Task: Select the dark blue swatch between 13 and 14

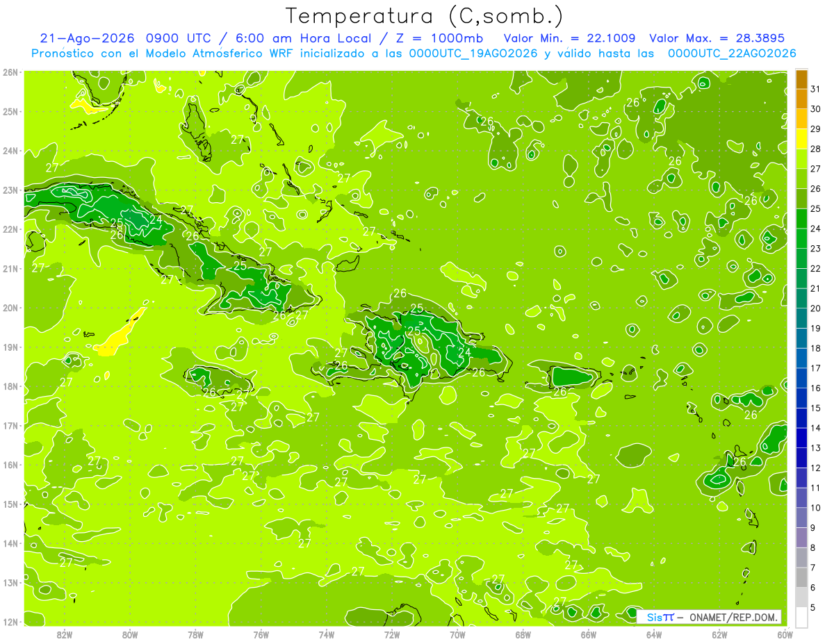Action: [801, 438]
